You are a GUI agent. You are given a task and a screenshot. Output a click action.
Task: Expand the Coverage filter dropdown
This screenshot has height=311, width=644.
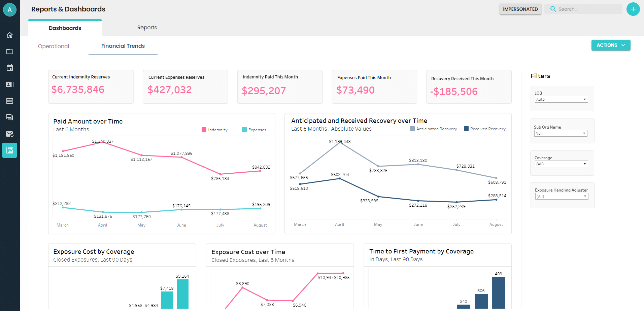(x=561, y=164)
